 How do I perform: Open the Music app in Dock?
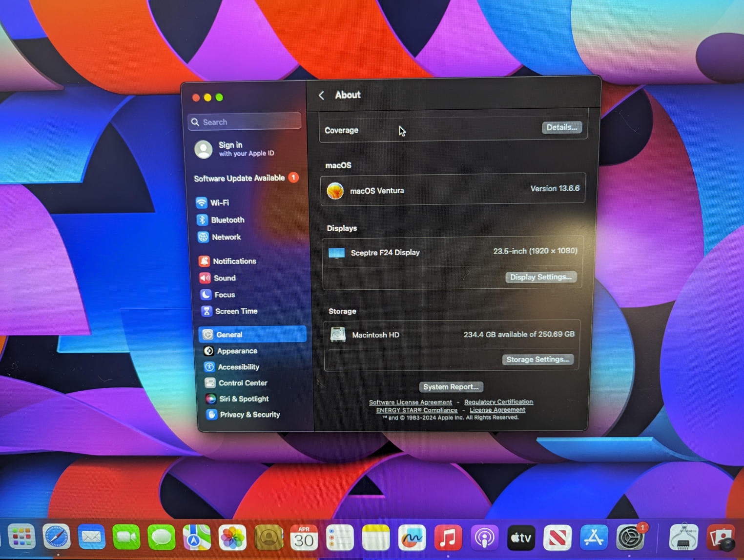click(x=448, y=538)
